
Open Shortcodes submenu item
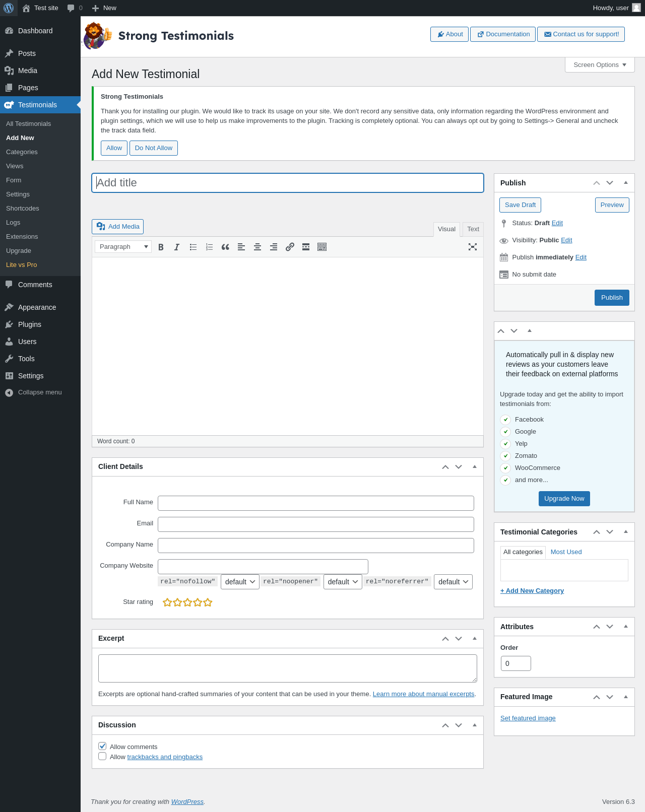click(x=22, y=209)
